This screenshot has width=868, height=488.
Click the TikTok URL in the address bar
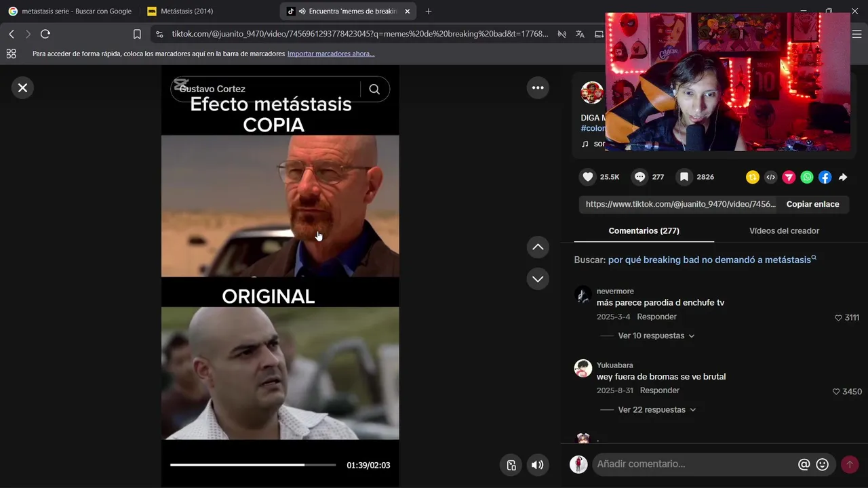point(359,34)
